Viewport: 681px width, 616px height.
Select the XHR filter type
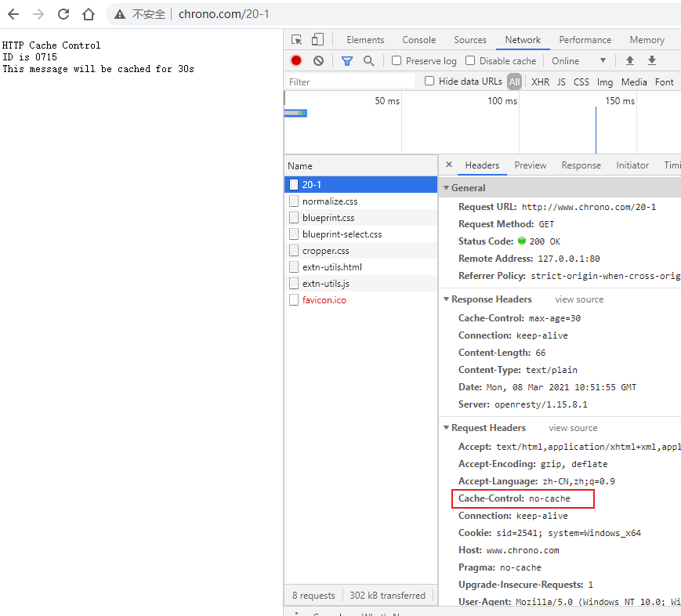click(540, 82)
